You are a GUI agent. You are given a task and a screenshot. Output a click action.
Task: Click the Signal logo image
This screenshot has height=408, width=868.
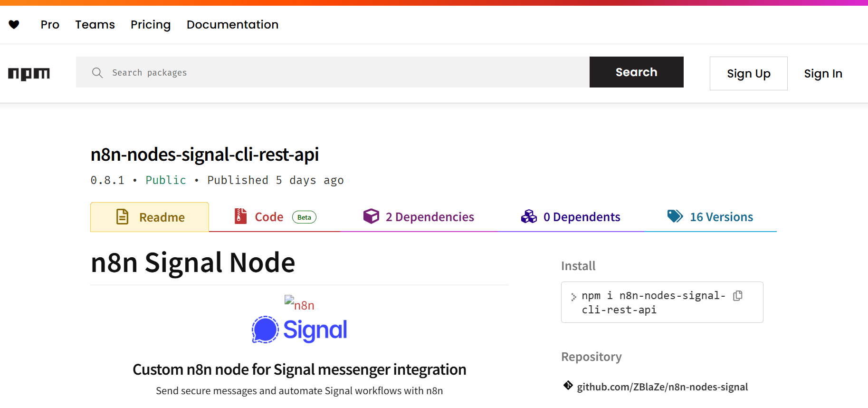[x=299, y=330]
